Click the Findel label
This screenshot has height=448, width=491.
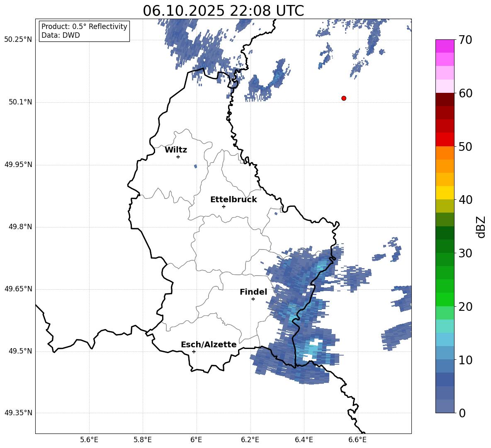(x=253, y=292)
